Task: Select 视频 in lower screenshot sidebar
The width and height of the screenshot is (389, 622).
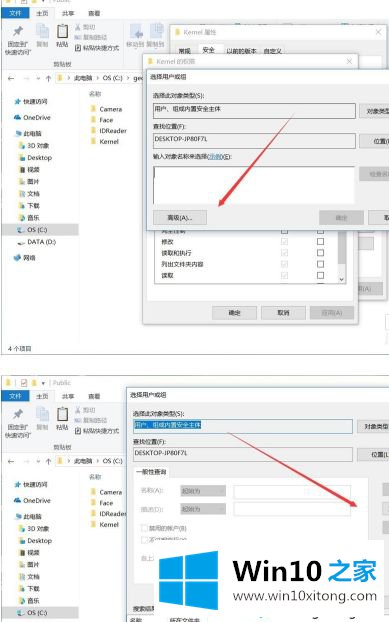Action: 30,553
